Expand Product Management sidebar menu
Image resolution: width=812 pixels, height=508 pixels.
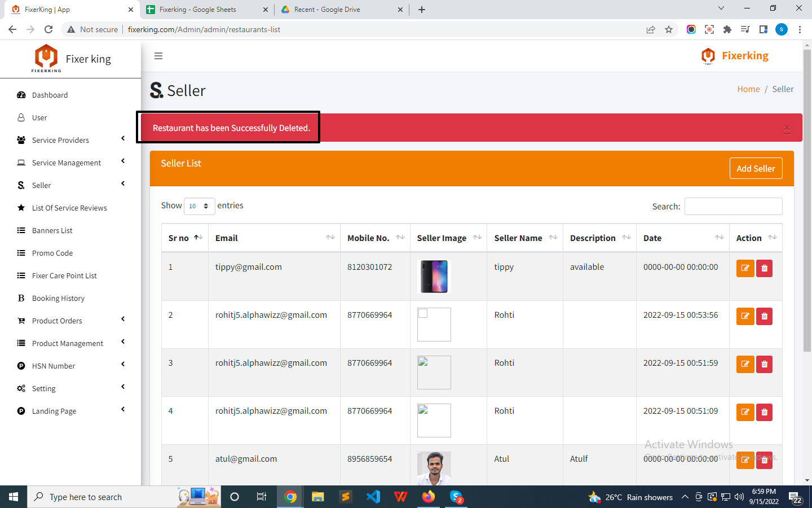70,343
